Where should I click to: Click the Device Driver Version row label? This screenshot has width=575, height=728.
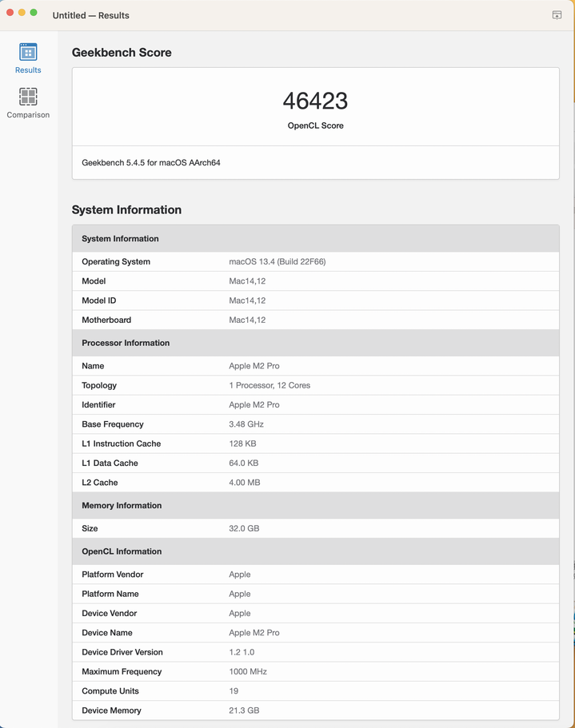(x=122, y=653)
